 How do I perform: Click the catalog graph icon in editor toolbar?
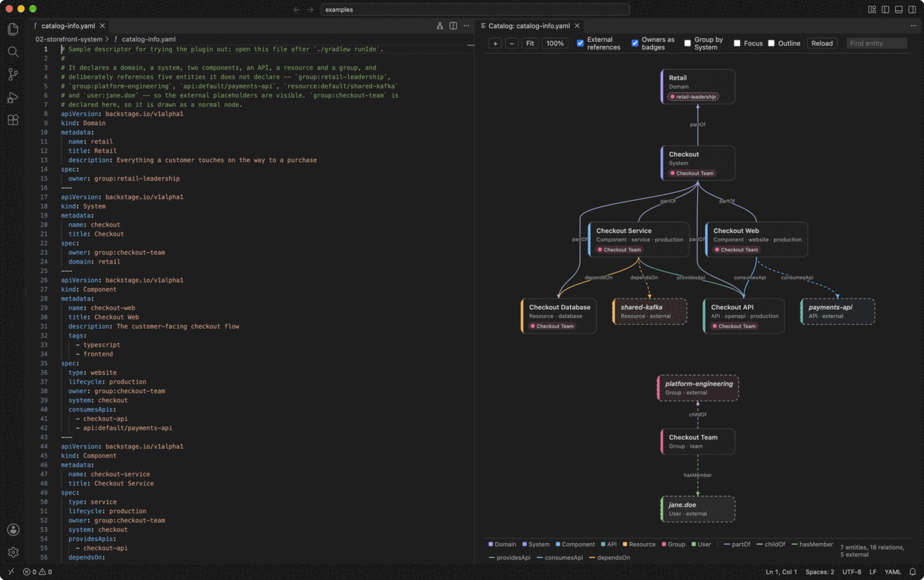(x=439, y=26)
